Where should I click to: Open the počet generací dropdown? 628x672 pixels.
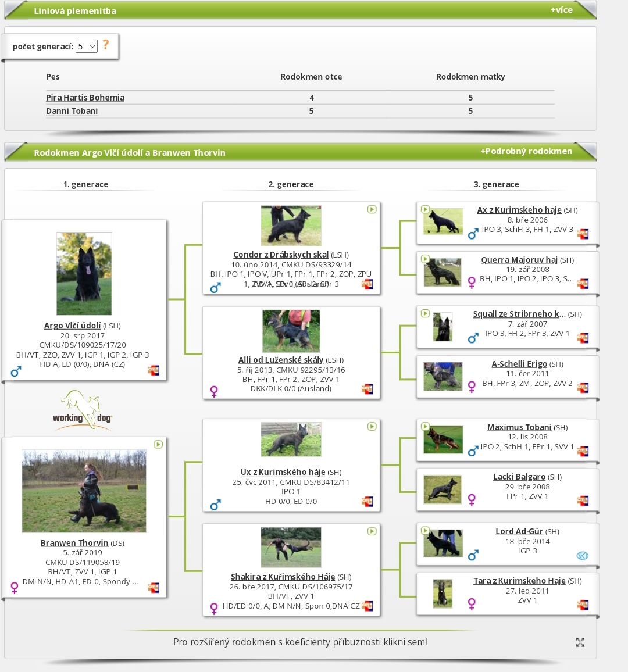86,47
